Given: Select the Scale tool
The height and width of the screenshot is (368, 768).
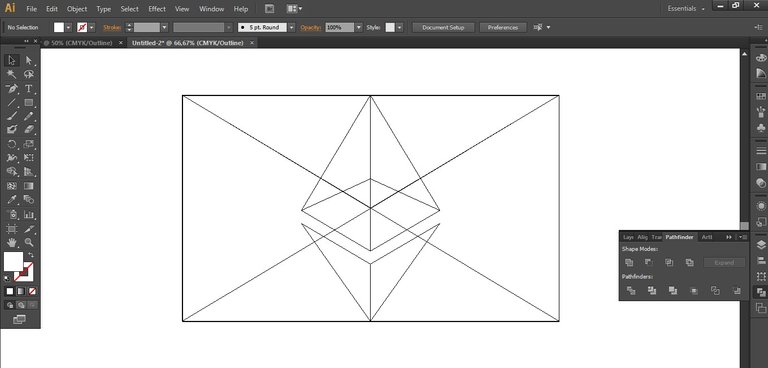Looking at the screenshot, I should (29, 144).
